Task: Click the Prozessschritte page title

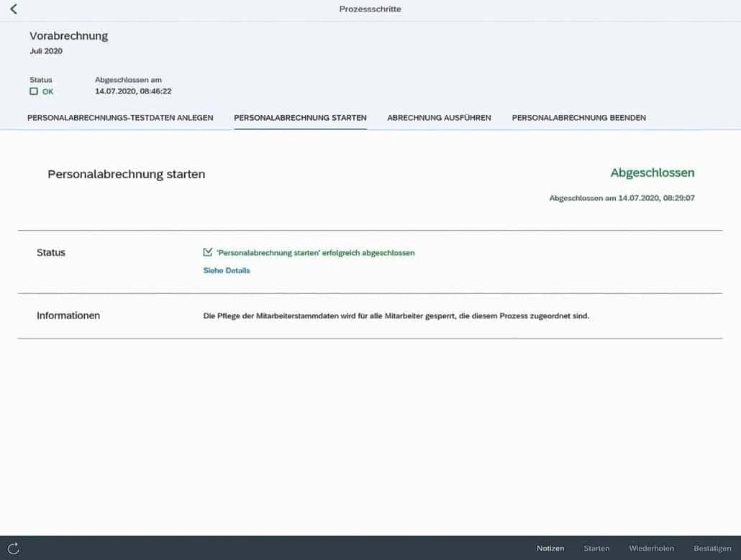Action: click(370, 9)
